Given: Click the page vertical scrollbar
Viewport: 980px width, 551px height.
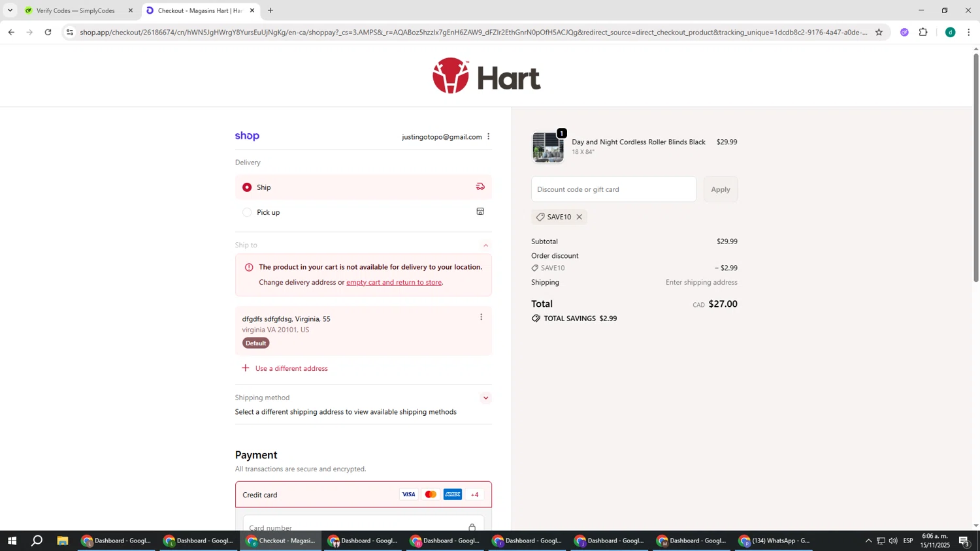Looking at the screenshot, I should (x=976, y=166).
